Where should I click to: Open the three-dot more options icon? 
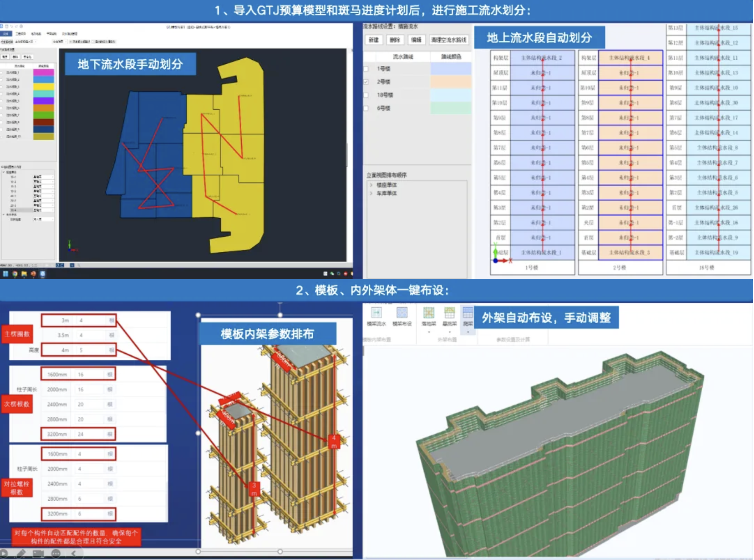(x=56, y=554)
